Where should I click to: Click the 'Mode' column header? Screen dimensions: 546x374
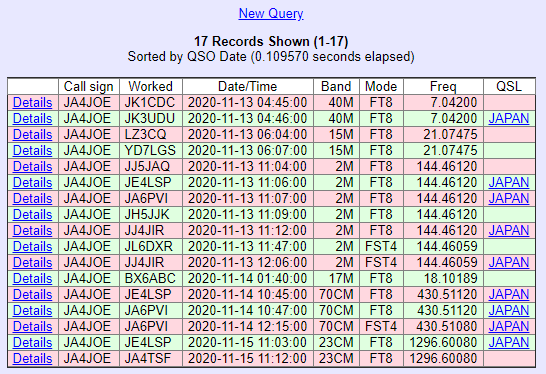[x=381, y=86]
